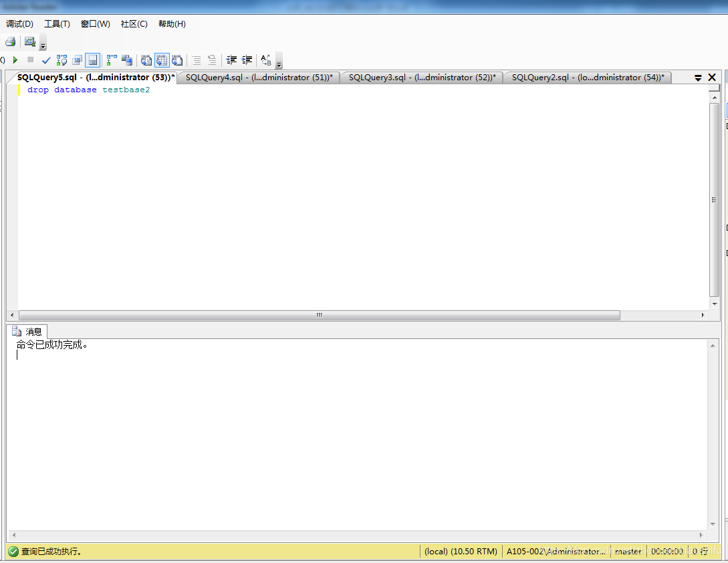Click the messages tab page icon
The image size is (728, 563).
17,331
